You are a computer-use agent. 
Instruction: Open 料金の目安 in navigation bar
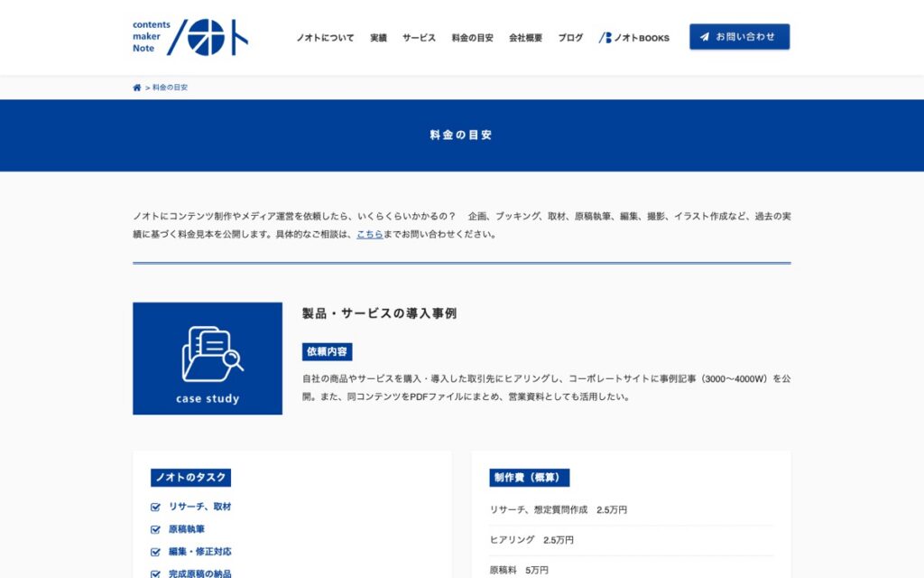(472, 38)
